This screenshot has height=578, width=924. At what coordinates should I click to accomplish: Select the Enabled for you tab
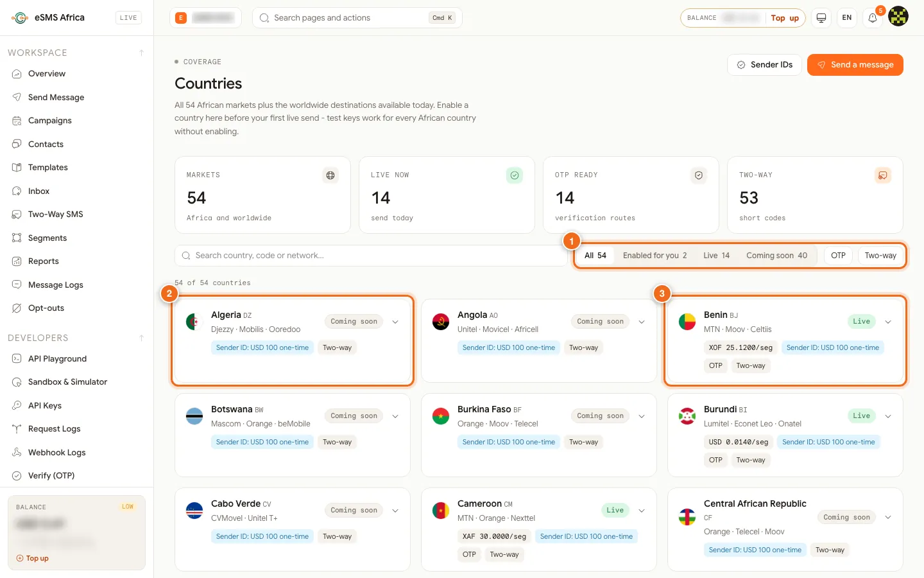coord(654,256)
